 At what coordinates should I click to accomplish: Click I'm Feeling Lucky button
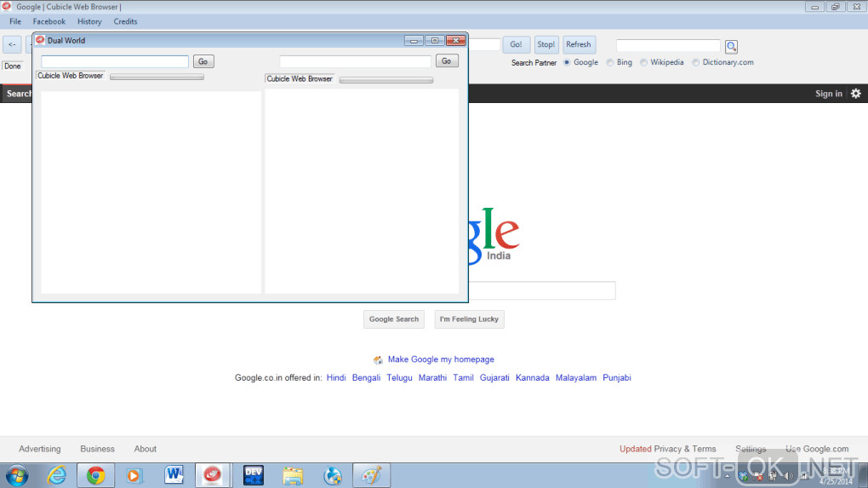[x=469, y=319]
